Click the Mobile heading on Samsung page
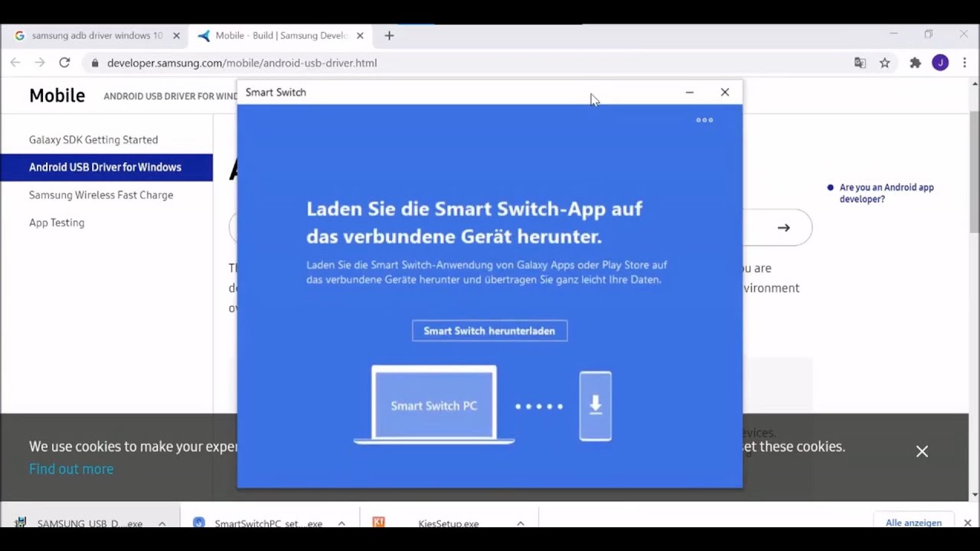980x551 pixels. (x=57, y=96)
